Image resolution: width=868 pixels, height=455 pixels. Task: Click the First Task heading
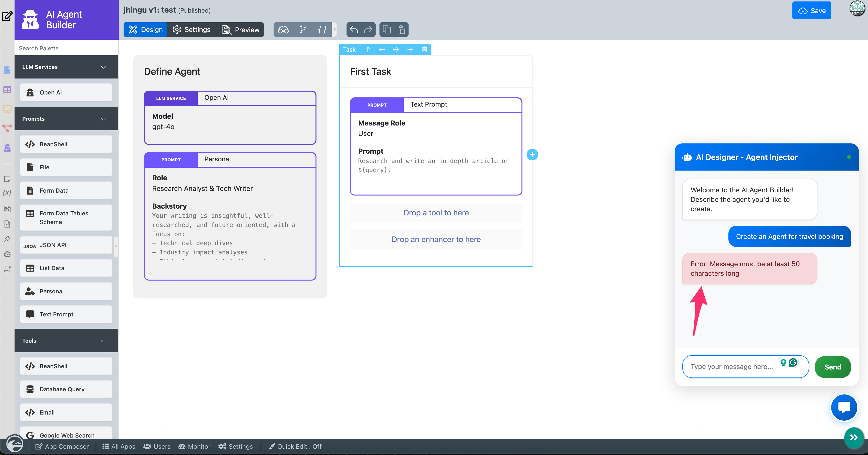click(x=370, y=71)
